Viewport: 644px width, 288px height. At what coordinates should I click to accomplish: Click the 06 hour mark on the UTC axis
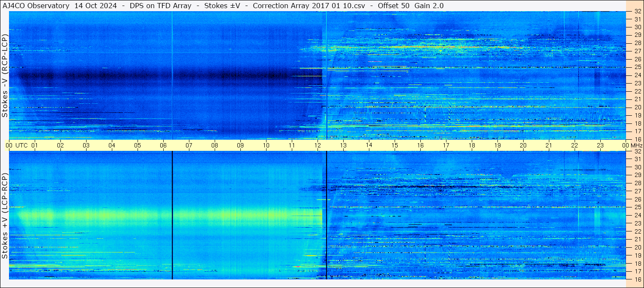[x=163, y=145]
